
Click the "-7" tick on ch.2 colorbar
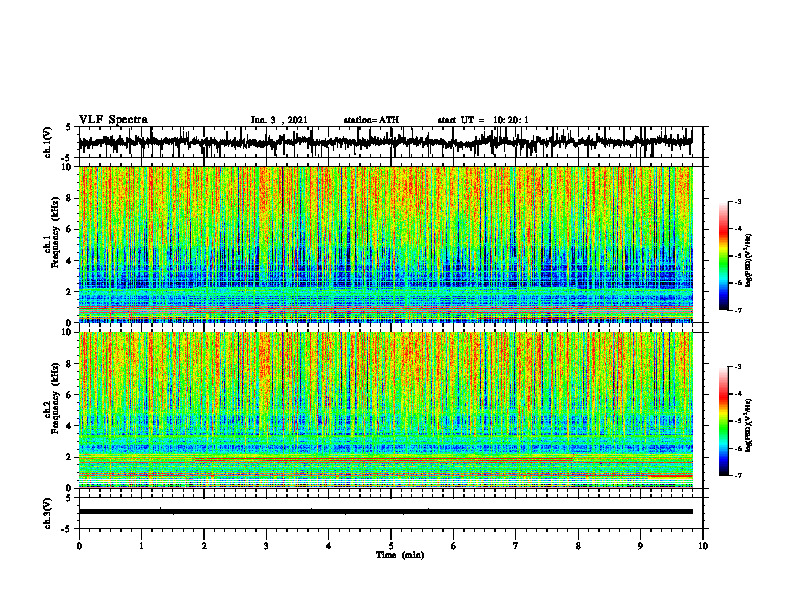tap(738, 475)
